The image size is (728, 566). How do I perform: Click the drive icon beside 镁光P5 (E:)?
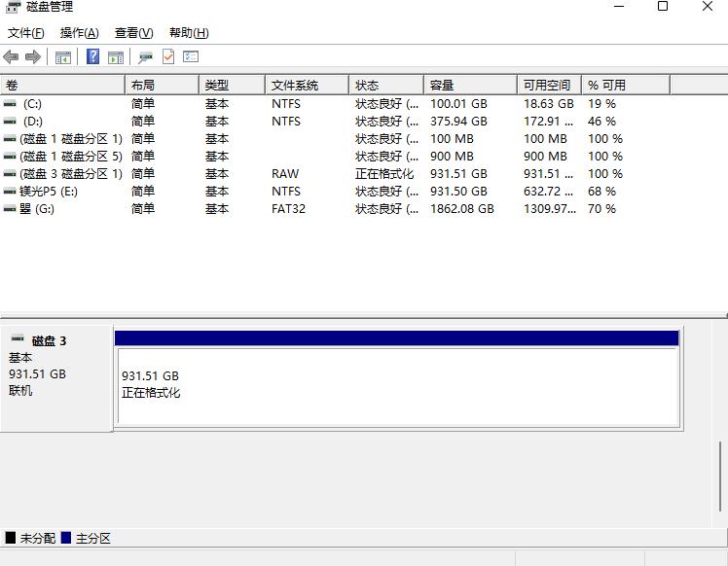(x=10, y=192)
